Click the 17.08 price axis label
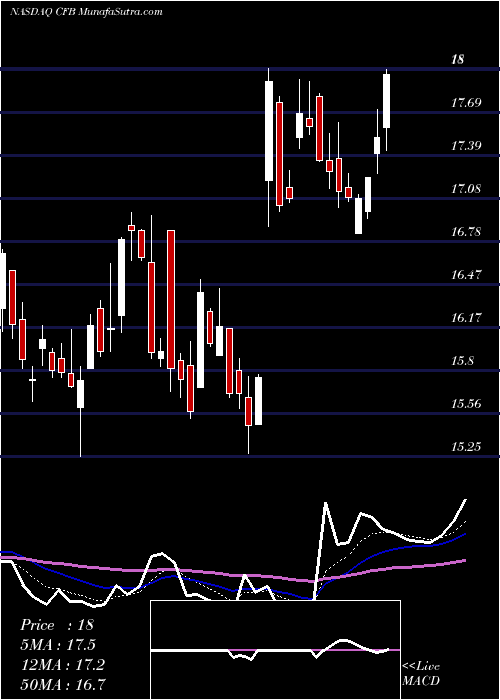 pyautogui.click(x=466, y=189)
